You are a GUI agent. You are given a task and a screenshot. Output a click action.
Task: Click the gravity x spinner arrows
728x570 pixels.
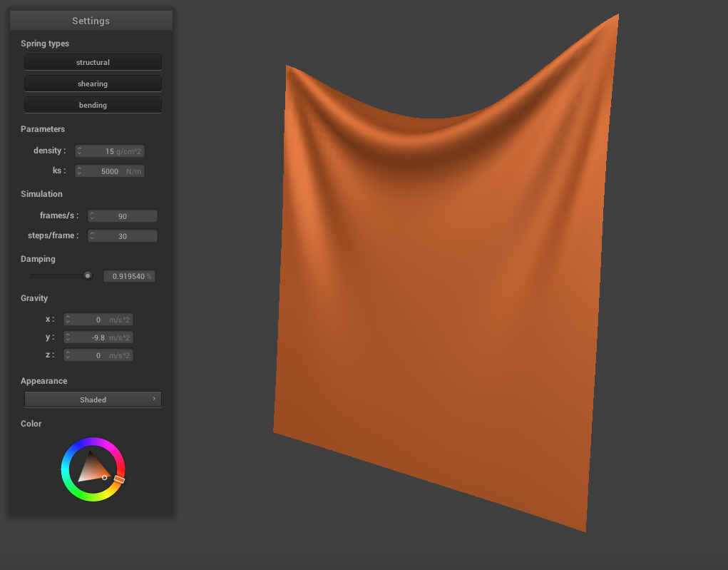[68, 320]
